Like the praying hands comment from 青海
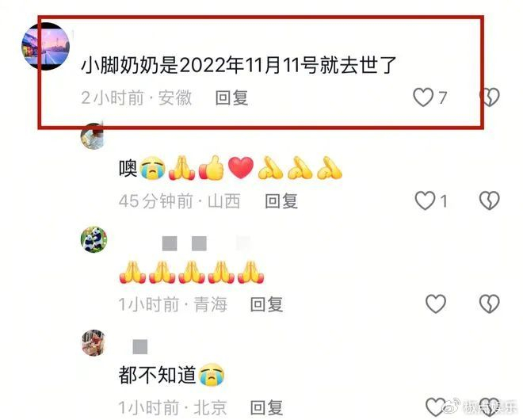Screen dimensions: 523x420 [x=436, y=304]
